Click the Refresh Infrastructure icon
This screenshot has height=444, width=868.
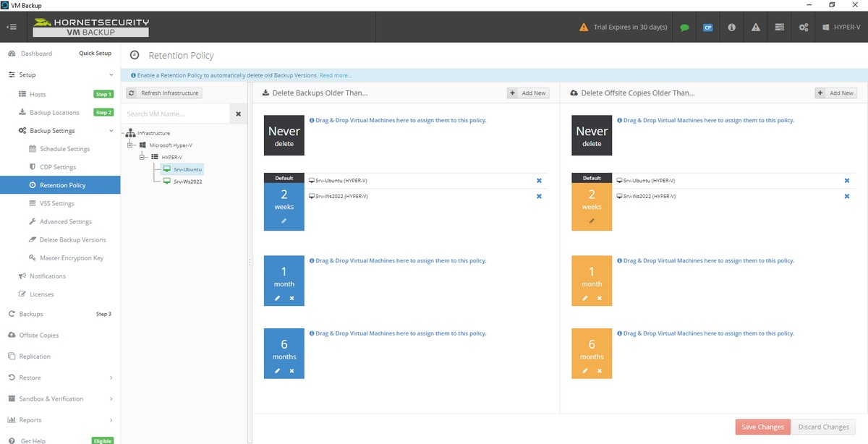pyautogui.click(x=132, y=93)
